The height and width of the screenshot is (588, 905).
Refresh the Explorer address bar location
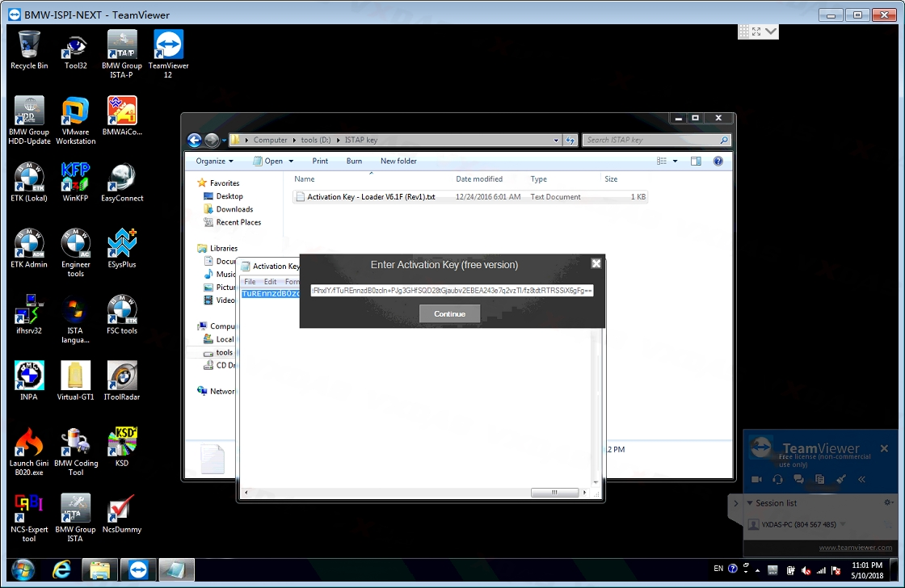pyautogui.click(x=570, y=141)
